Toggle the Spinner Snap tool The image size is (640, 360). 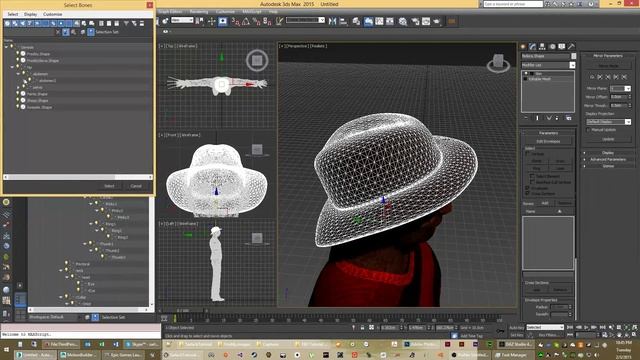click(267, 22)
